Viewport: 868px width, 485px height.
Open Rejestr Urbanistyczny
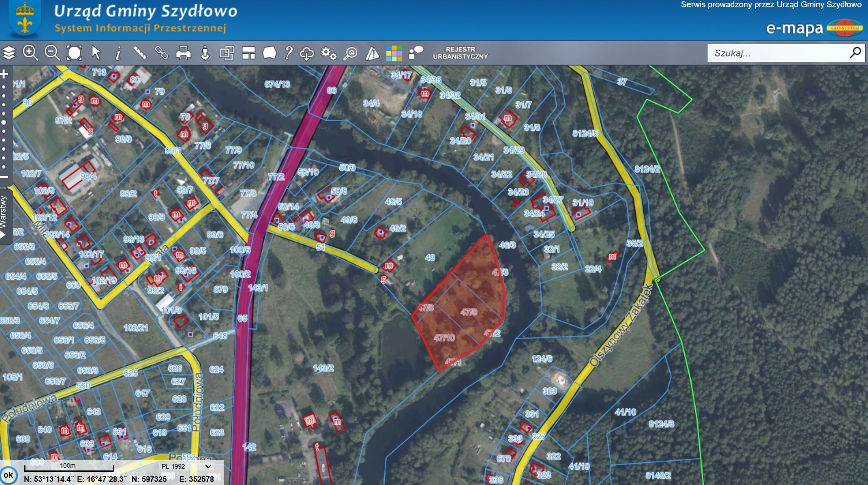pyautogui.click(x=460, y=53)
